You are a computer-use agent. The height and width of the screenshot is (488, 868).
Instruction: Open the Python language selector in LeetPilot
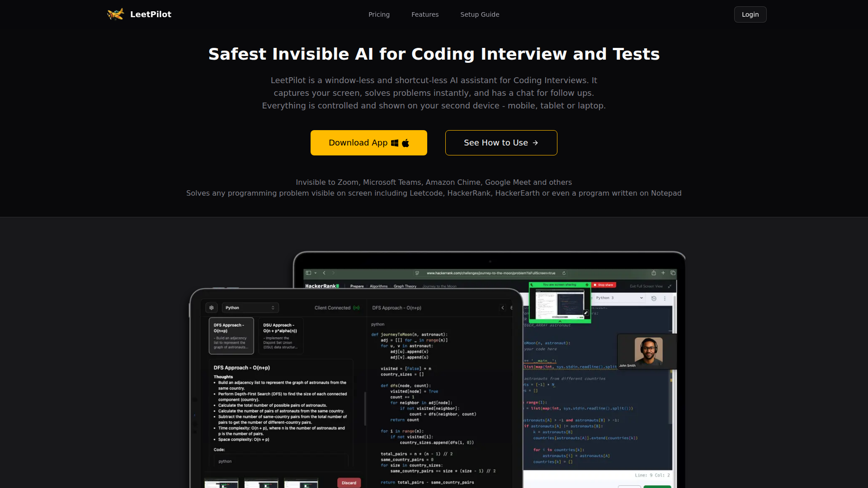[250, 307]
